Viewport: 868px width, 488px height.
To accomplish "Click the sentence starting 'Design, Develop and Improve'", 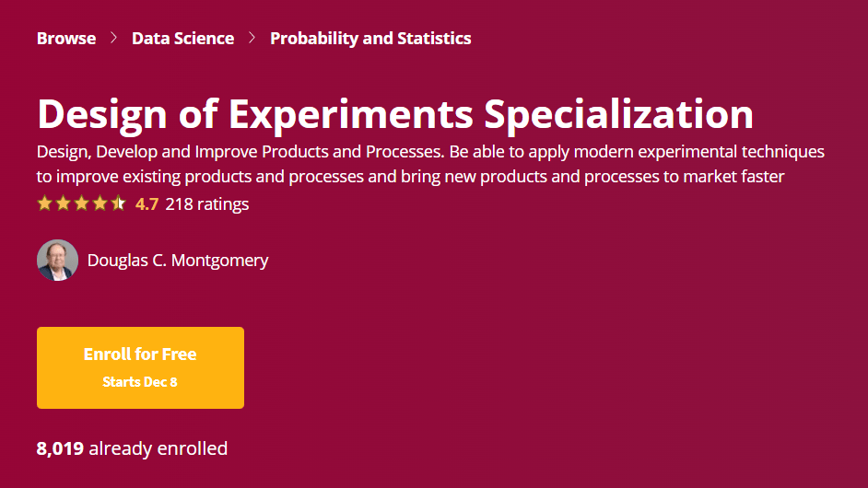I will click(240, 152).
